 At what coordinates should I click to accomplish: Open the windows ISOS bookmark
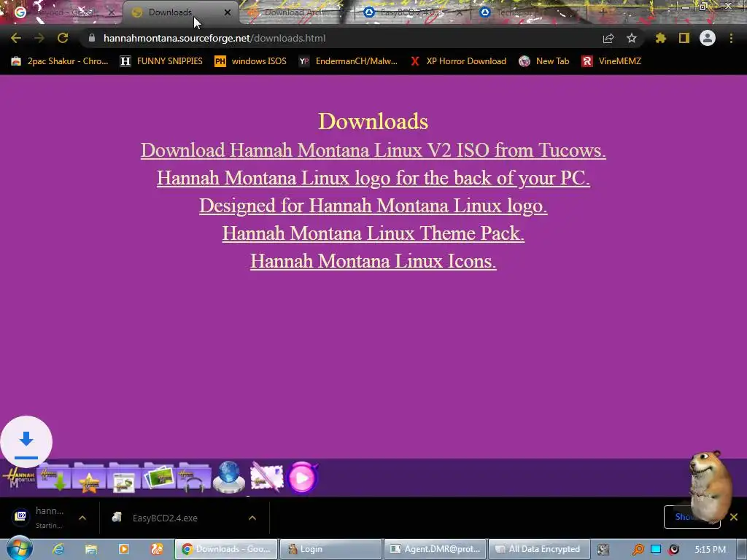pos(251,61)
